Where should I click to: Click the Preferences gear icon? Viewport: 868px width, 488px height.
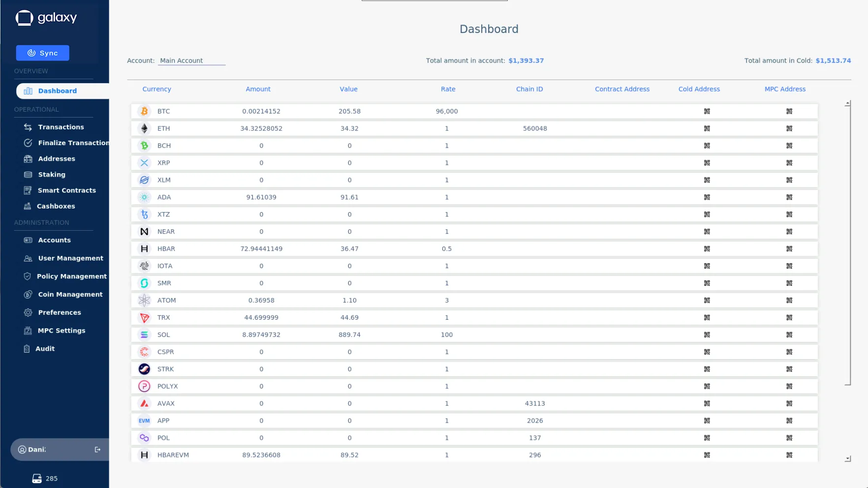point(28,312)
